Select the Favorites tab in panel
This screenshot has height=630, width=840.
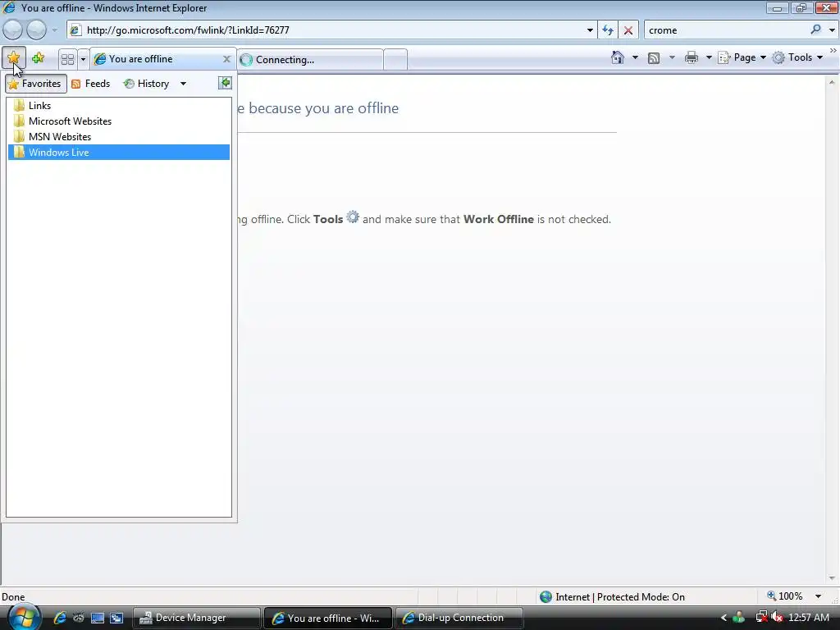point(35,84)
